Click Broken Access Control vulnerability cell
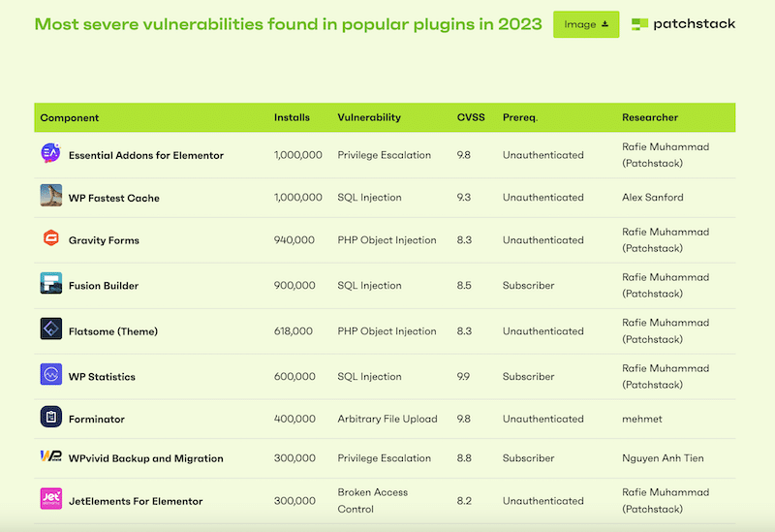Viewport: 775px width, 532px height. tap(373, 500)
